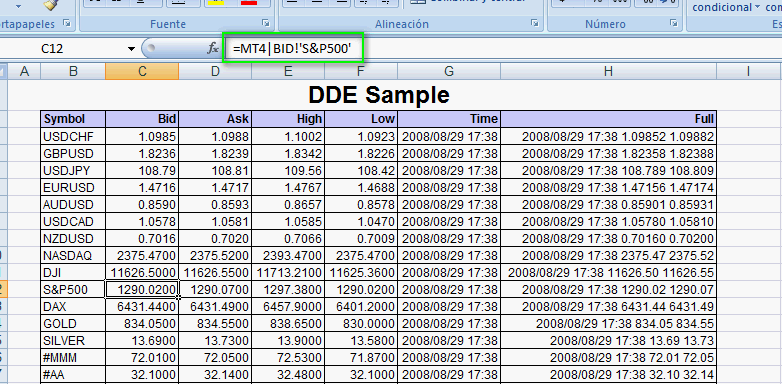Click the EURUSD low value 1.4688
The height and width of the screenshot is (384, 782).
[361, 188]
